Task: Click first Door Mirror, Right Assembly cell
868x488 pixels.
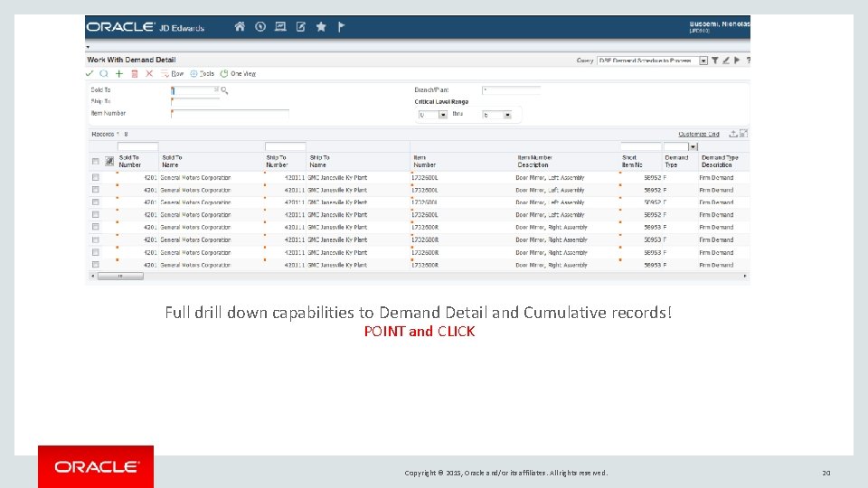Action: (x=551, y=228)
